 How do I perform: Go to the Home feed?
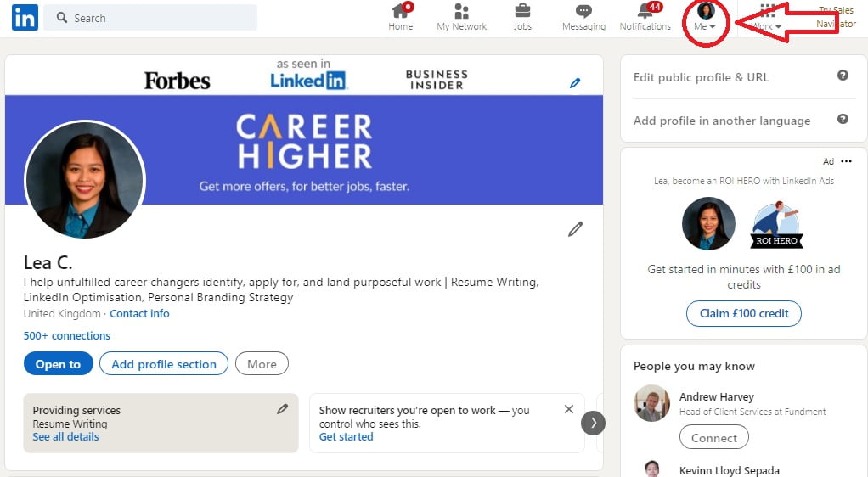[x=400, y=17]
